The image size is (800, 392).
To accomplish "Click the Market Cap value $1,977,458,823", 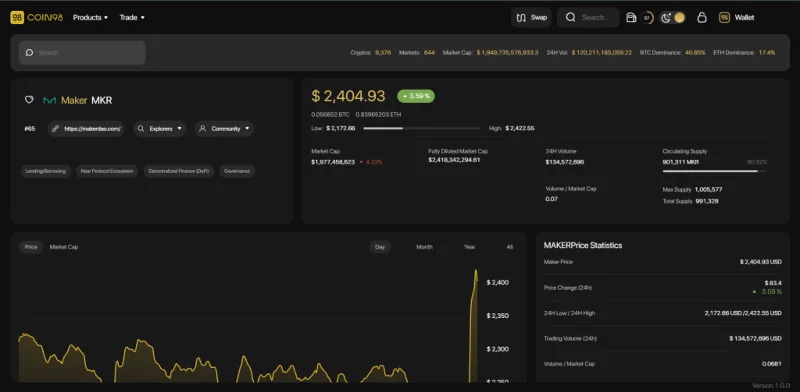I will 333,162.
